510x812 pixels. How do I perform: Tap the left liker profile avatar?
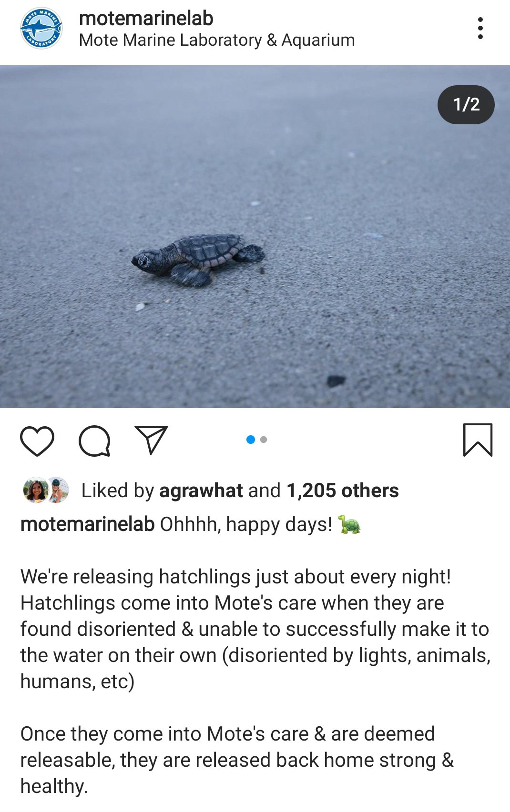click(34, 490)
